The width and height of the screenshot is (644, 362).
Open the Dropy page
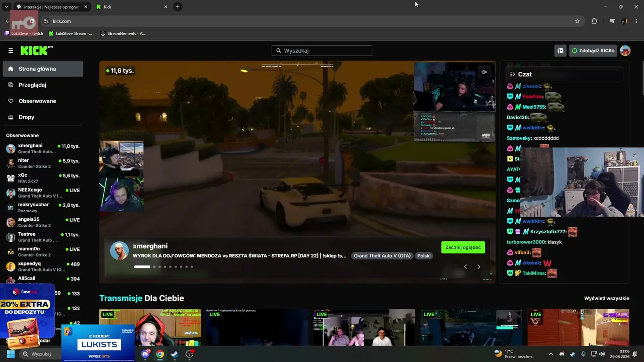tap(43, 117)
